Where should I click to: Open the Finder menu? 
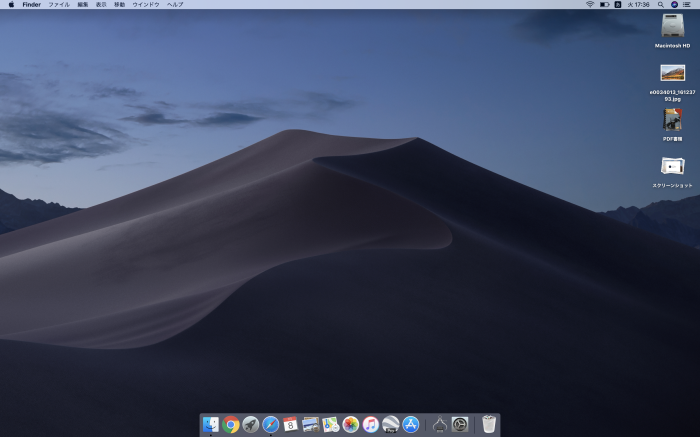pyautogui.click(x=32, y=4)
